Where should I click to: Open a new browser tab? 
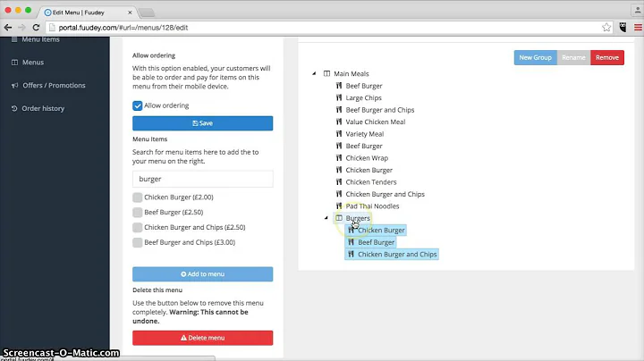[146, 13]
